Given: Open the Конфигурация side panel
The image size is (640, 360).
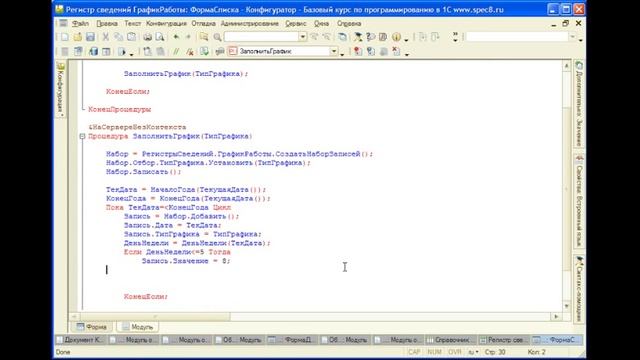Looking at the screenshot, I should 61,89.
